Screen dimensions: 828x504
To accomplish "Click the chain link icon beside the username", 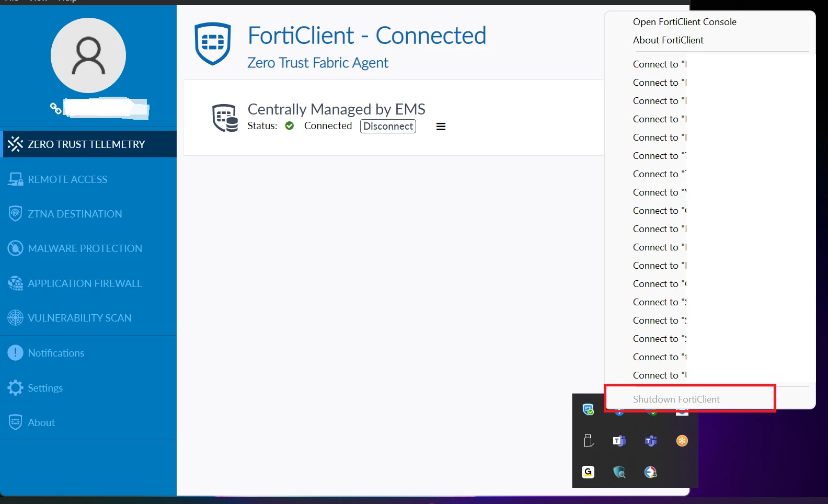I will [55, 108].
